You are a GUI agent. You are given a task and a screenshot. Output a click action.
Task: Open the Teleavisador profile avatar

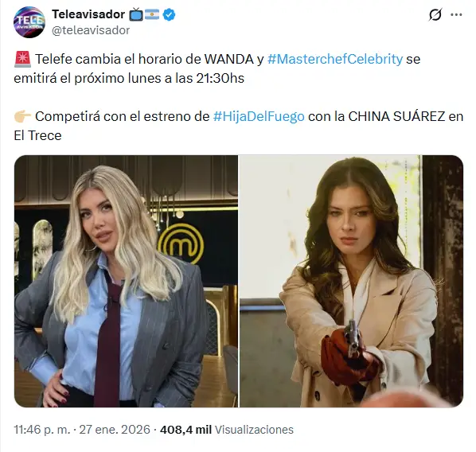[x=29, y=22]
